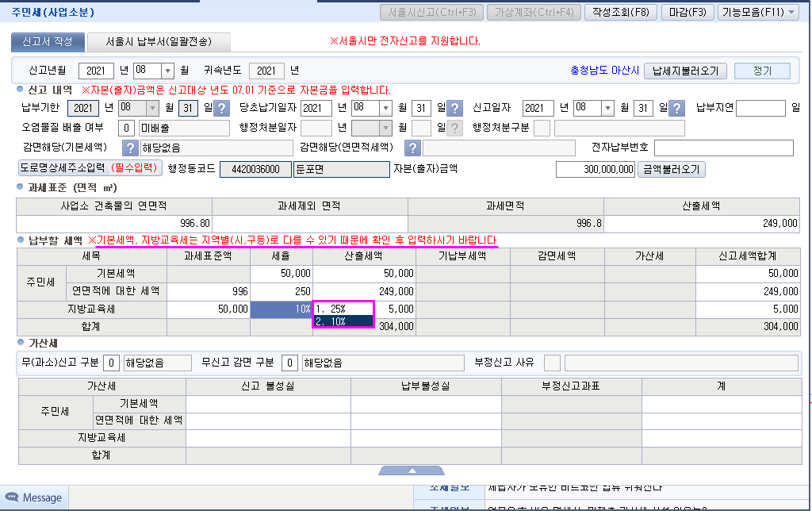
Task: Click the 행정동코드 field 4420036000
Action: [255, 170]
